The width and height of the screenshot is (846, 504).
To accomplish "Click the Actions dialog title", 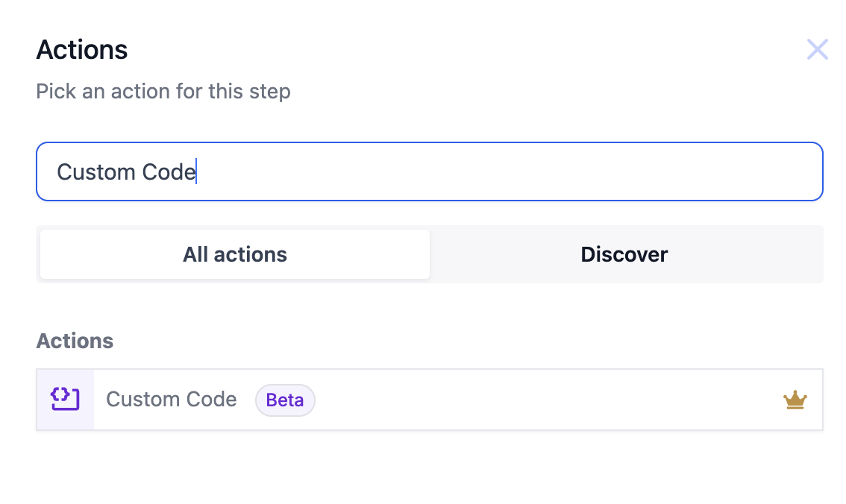I will pos(82,49).
